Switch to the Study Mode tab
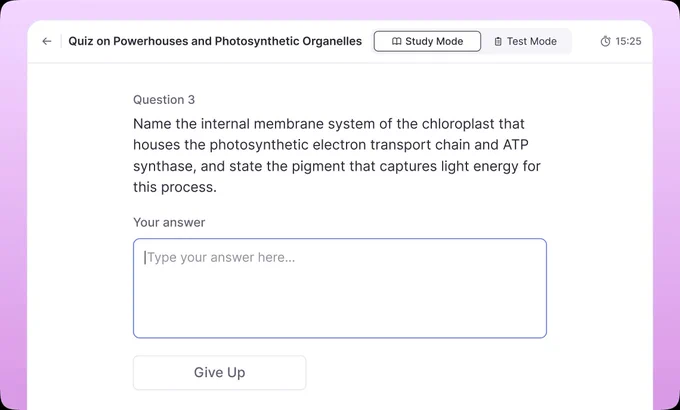Screen dimensions: 680x410 coord(427,41)
